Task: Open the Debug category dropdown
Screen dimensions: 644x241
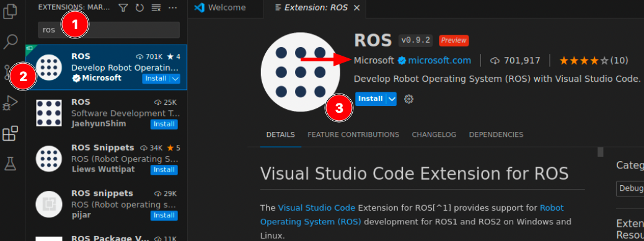Action: point(630,188)
